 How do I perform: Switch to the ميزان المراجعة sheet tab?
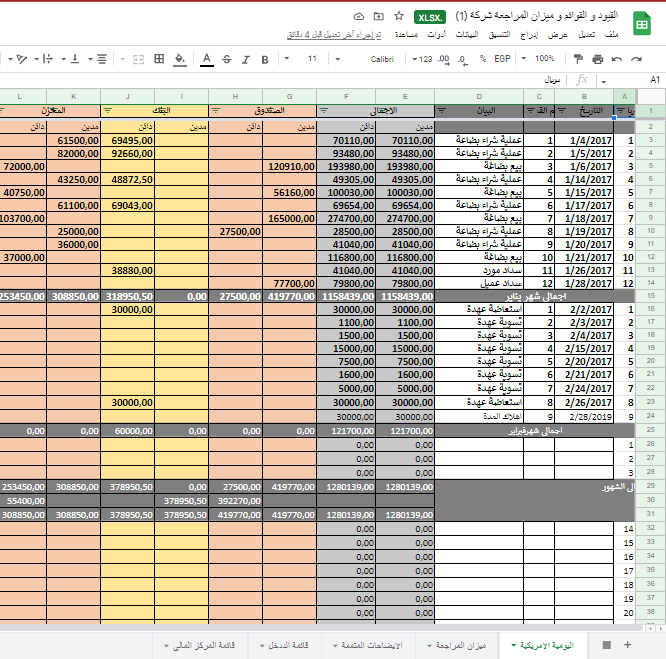[x=456, y=645]
